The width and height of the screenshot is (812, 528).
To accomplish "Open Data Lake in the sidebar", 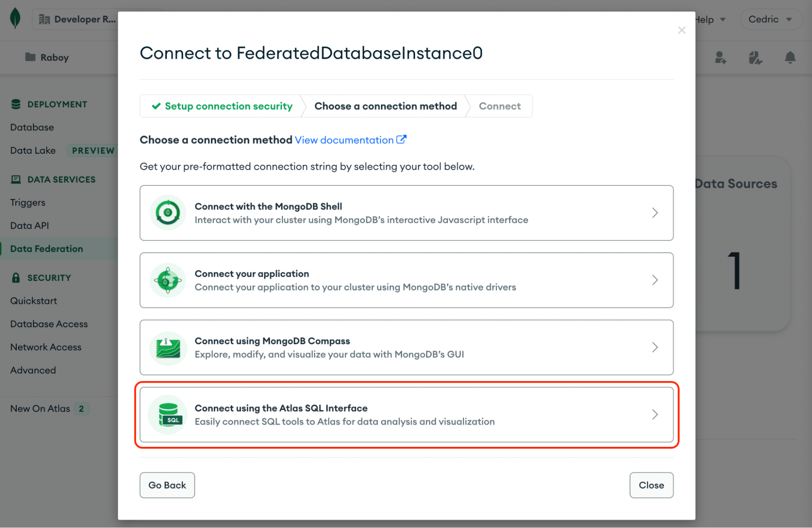I will tap(33, 151).
